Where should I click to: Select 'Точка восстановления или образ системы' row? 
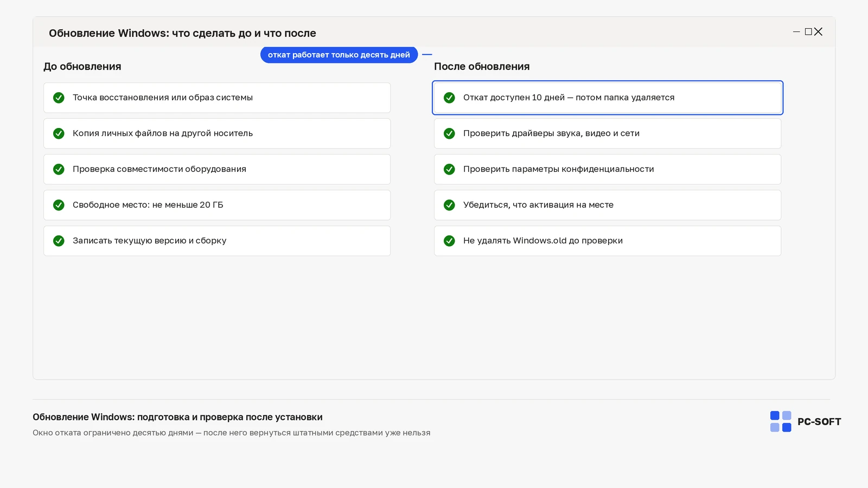coord(217,98)
